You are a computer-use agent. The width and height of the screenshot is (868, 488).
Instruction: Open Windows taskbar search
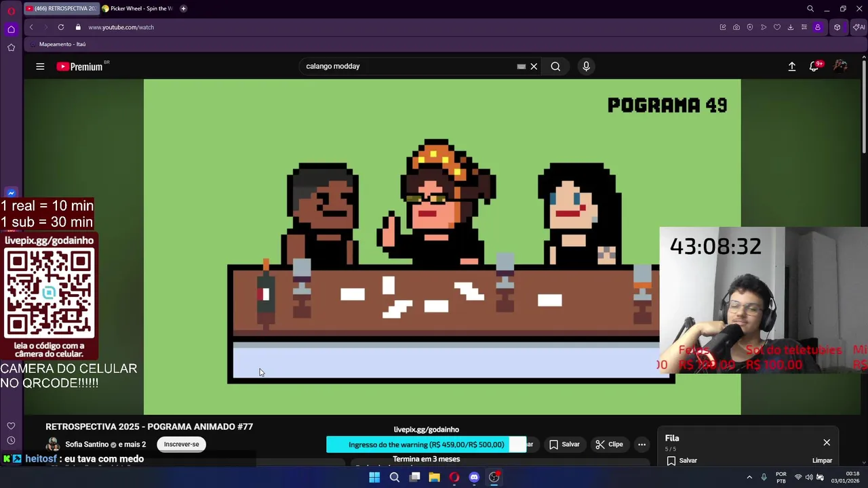(394, 477)
